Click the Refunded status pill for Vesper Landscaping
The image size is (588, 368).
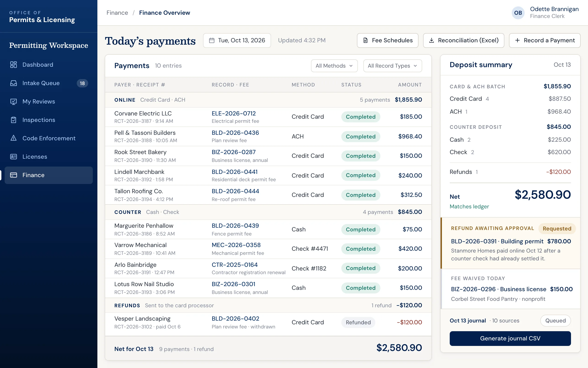tap(358, 322)
